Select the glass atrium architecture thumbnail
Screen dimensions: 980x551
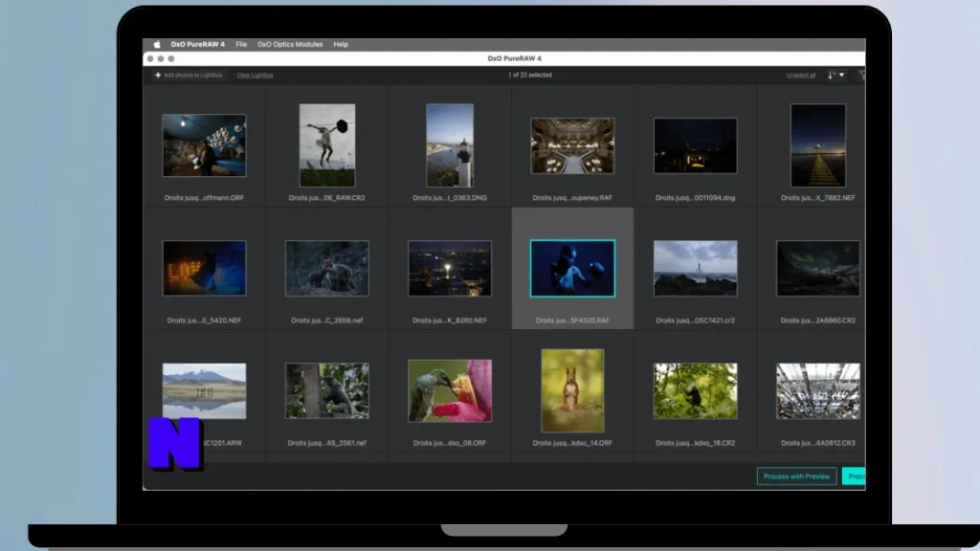pos(817,390)
